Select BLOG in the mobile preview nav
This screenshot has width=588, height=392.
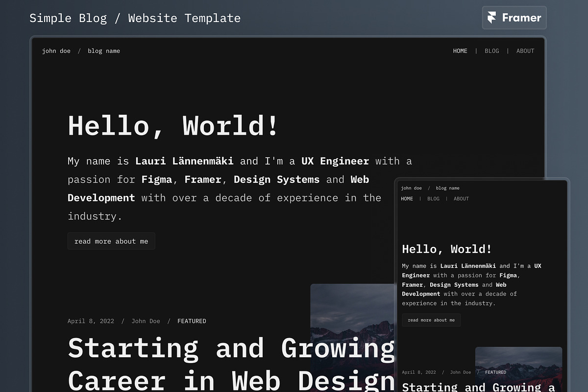(x=433, y=199)
